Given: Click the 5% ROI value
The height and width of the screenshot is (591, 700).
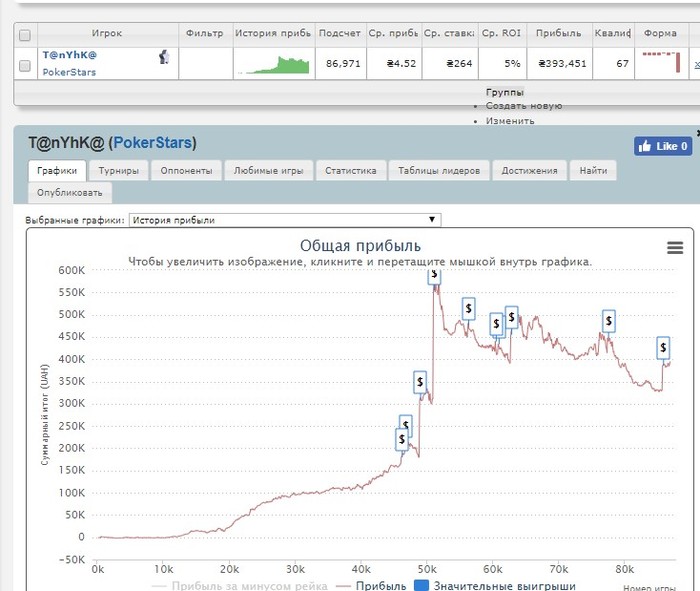Looking at the screenshot, I should [x=512, y=64].
